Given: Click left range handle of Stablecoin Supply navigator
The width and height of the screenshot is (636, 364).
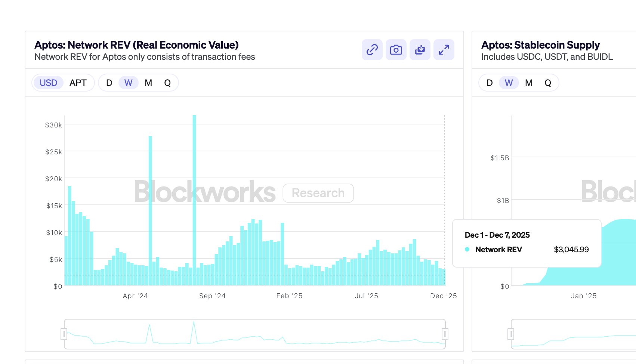Looking at the screenshot, I should (x=511, y=334).
